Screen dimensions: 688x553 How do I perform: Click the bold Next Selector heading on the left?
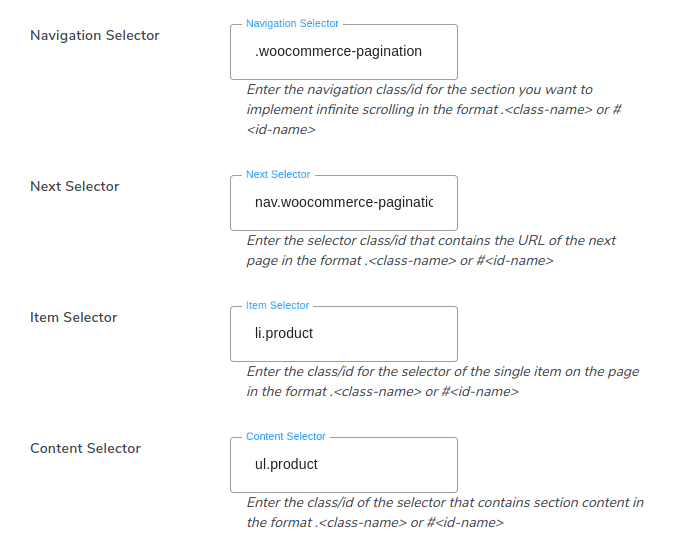75,186
